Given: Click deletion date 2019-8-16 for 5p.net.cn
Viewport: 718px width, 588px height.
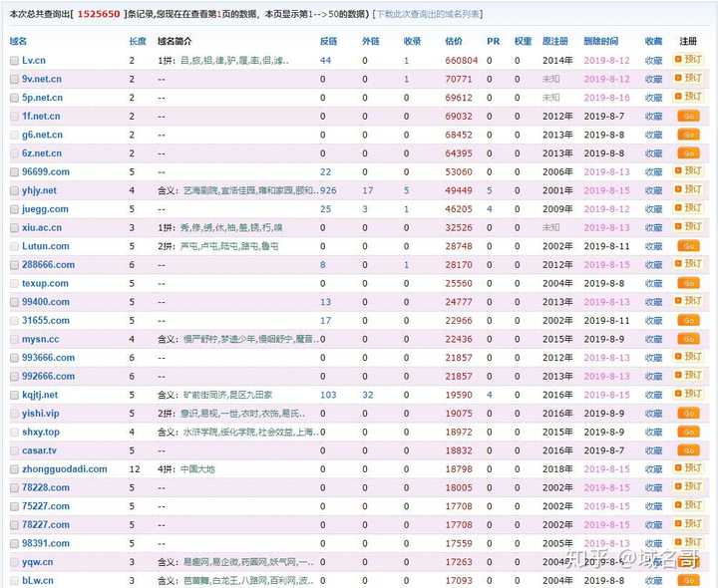Looking at the screenshot, I should [606, 98].
